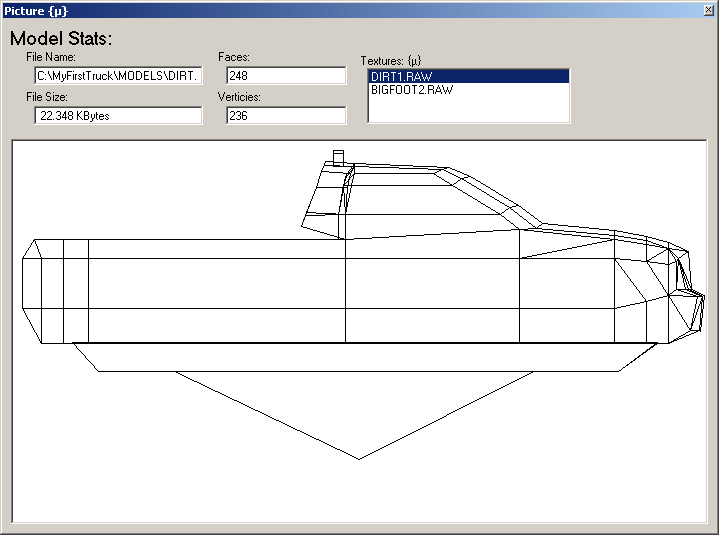Click the "Model Stats:" heading

[x=62, y=39]
